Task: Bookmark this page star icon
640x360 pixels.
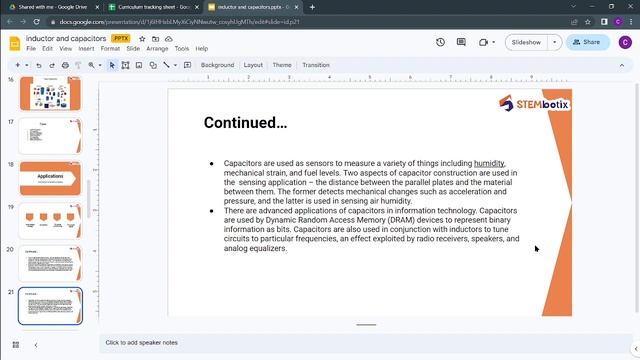Action: pos(588,22)
